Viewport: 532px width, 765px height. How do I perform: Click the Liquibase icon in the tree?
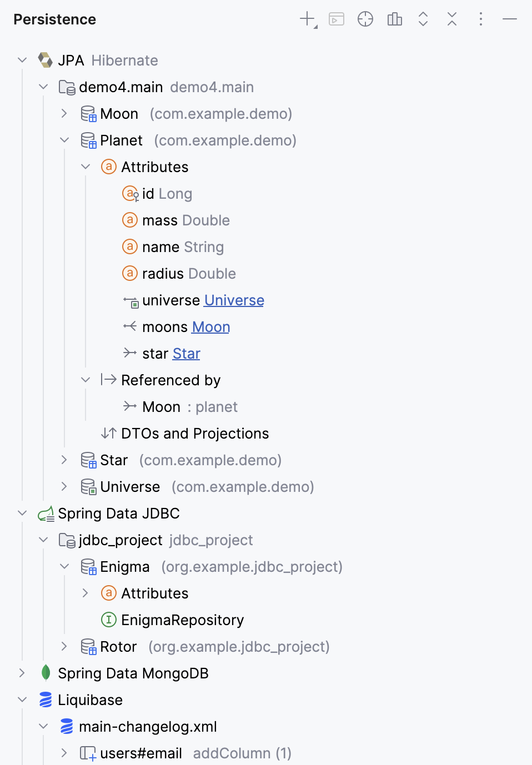tap(46, 699)
